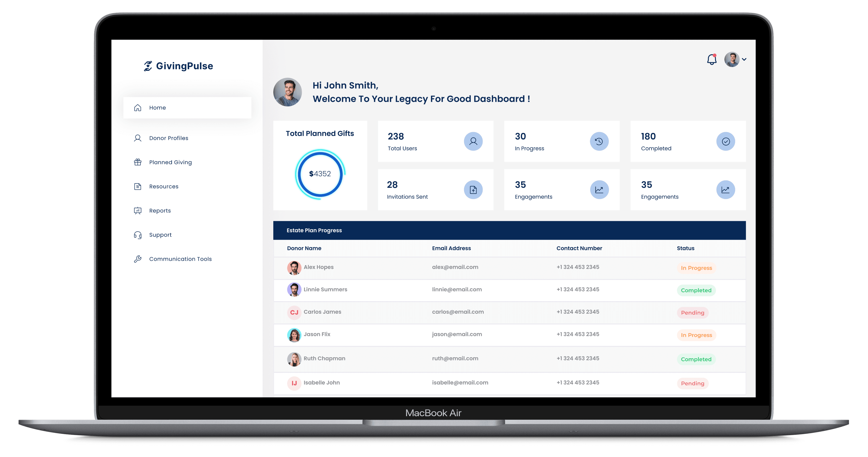Click the 30 In Progress value
Image resolution: width=868 pixels, height=457 pixels.
[520, 136]
